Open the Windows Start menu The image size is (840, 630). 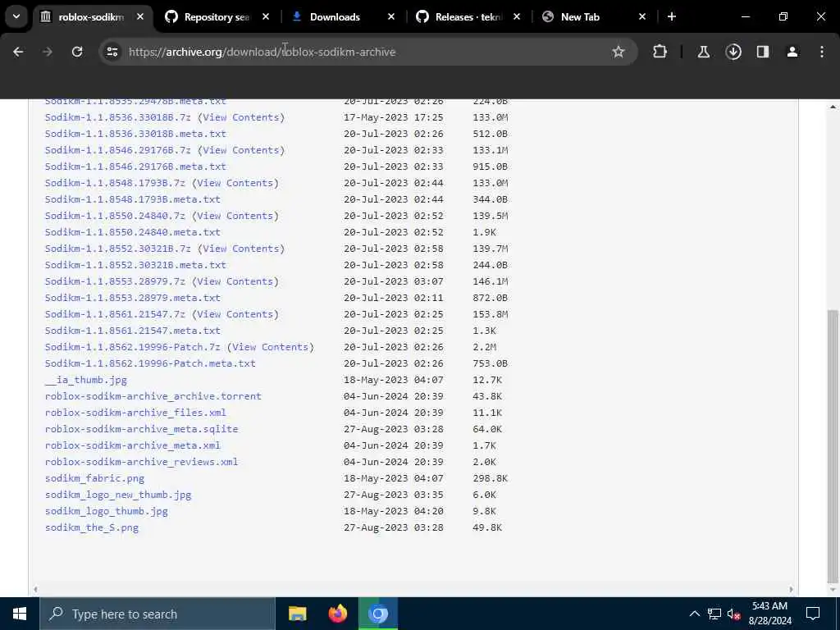click(20, 614)
